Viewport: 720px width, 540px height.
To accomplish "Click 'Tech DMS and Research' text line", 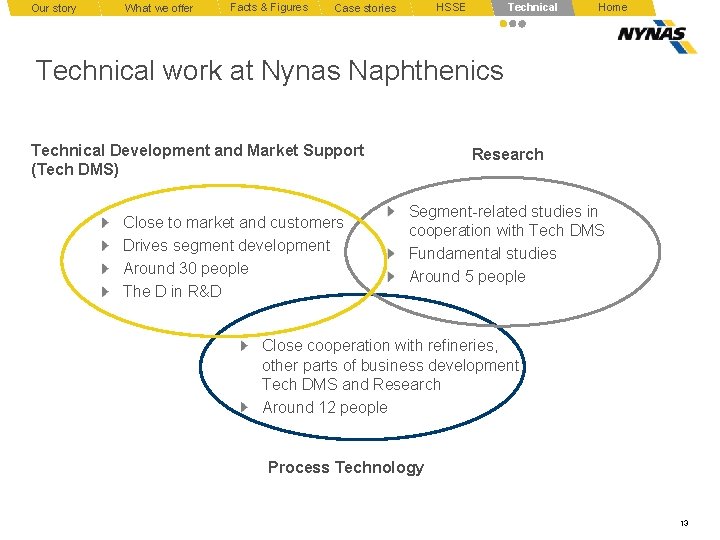I will 352,384.
